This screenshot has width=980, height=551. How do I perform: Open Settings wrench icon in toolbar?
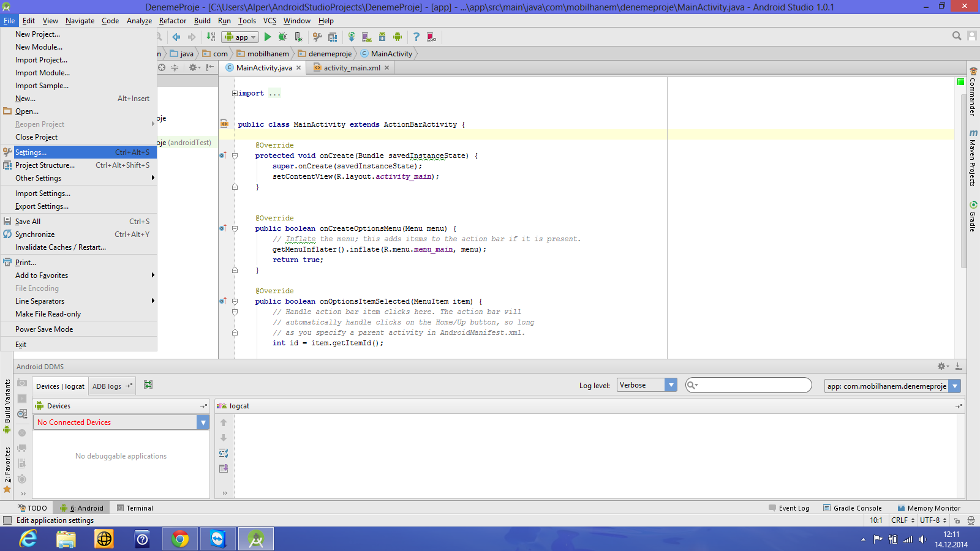[x=317, y=37]
